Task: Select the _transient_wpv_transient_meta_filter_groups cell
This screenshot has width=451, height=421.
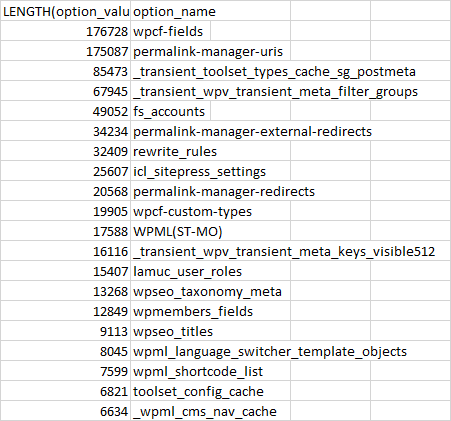Action: click(x=275, y=91)
